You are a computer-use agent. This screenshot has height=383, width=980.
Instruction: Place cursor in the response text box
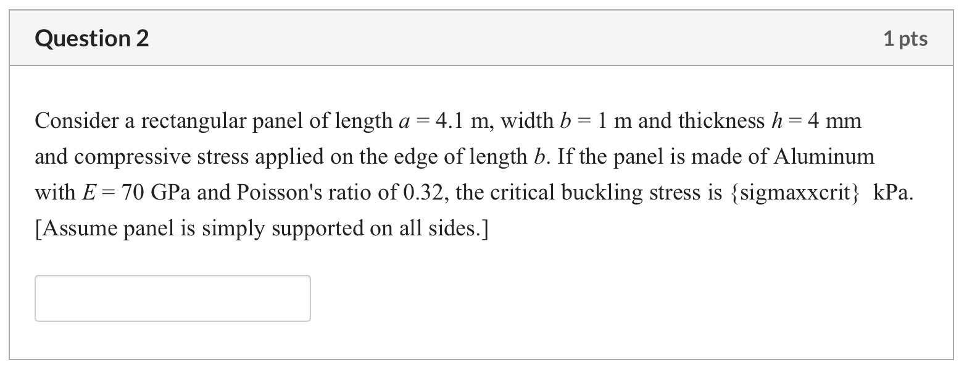point(173,298)
